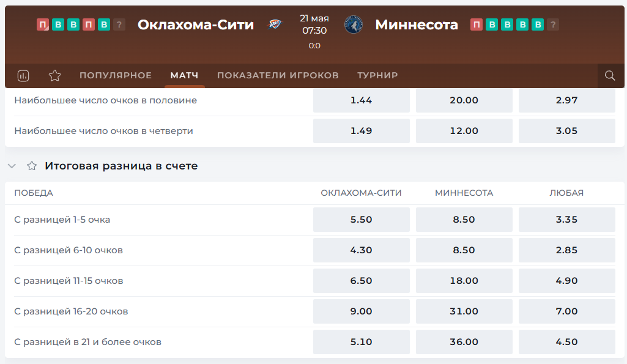Viewport: 627px width, 364px height.
Task: Click the Minnesota Timberwolves logo
Action: pyautogui.click(x=354, y=24)
